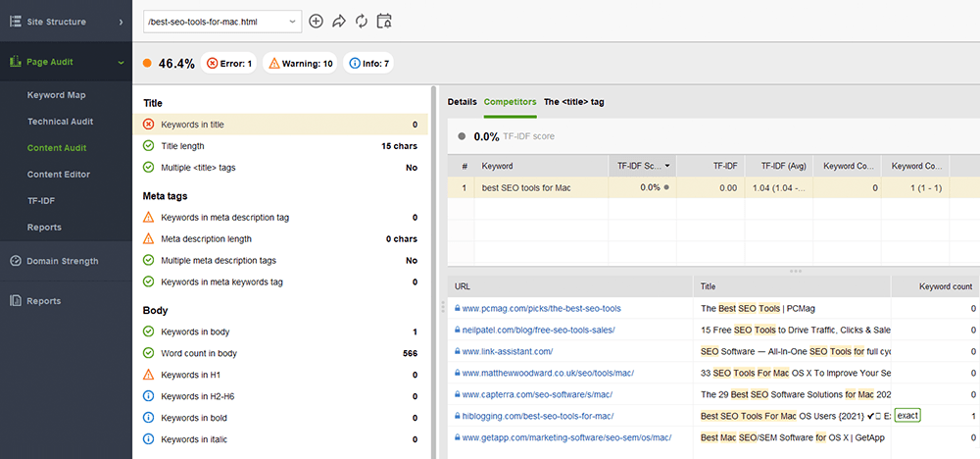980x459 pixels.
Task: Collapse the Page Audit section
Action: pos(121,62)
